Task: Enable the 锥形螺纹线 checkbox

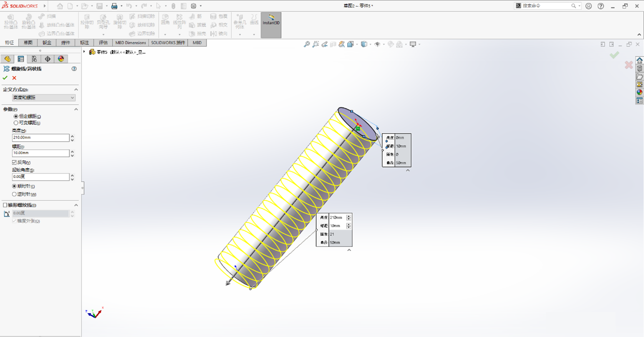Action: click(x=5, y=205)
